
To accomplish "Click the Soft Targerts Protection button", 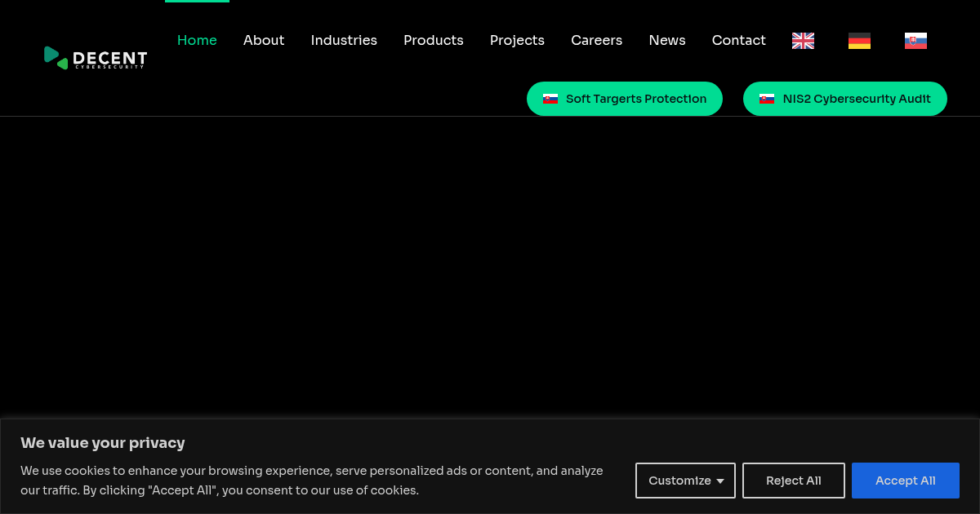I will tap(625, 99).
